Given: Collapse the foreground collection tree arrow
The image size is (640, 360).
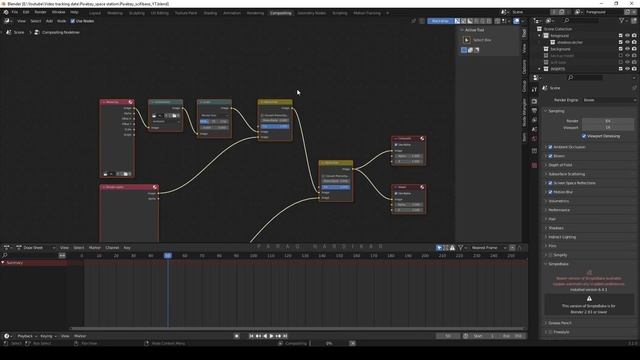Looking at the screenshot, I should (x=540, y=36).
